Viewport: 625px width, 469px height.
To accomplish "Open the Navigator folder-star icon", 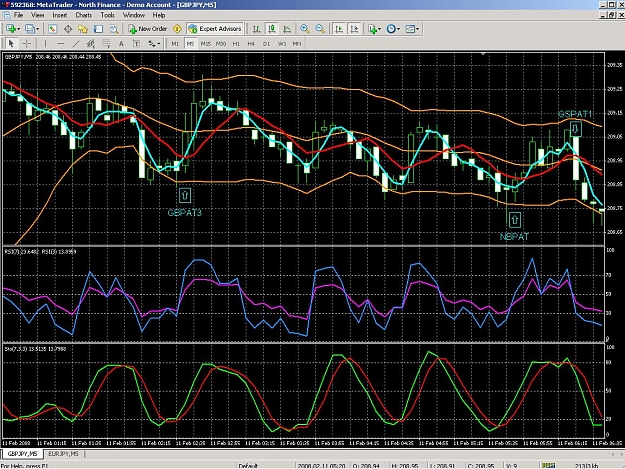I will pyautogui.click(x=83, y=29).
